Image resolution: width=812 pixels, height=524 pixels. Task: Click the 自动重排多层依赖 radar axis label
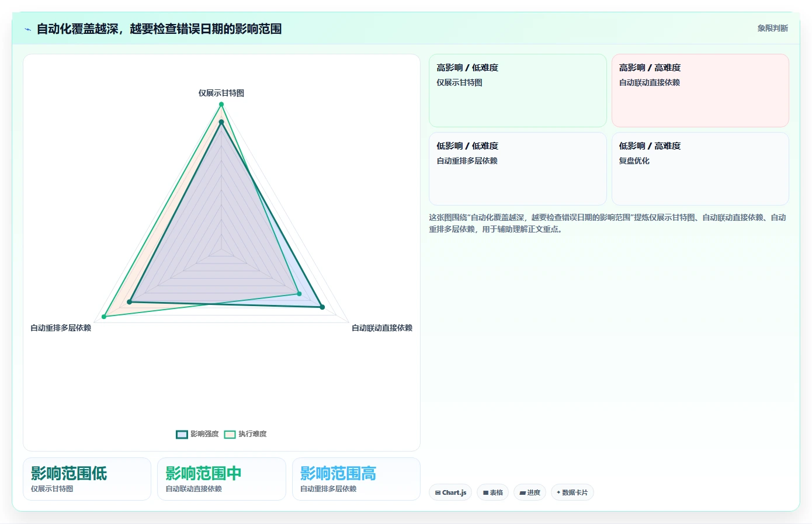click(x=61, y=328)
